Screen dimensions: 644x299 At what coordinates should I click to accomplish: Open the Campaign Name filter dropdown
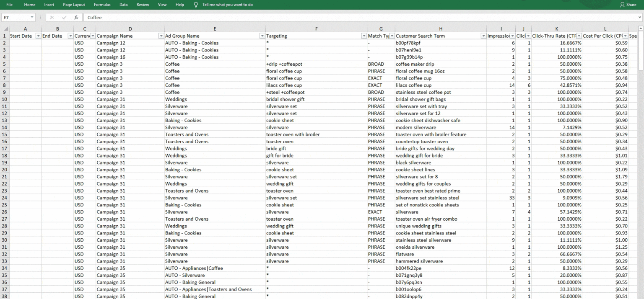tap(161, 36)
